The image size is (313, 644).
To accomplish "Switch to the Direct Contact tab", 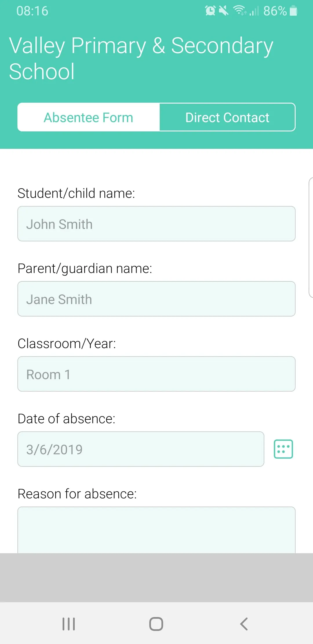I will pyautogui.click(x=227, y=117).
